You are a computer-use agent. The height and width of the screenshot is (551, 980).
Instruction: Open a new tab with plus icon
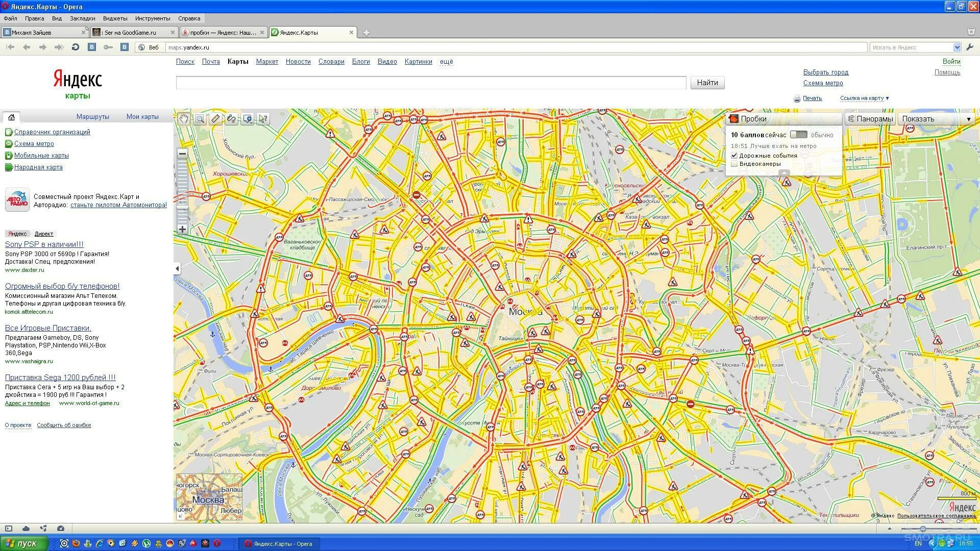point(366,33)
